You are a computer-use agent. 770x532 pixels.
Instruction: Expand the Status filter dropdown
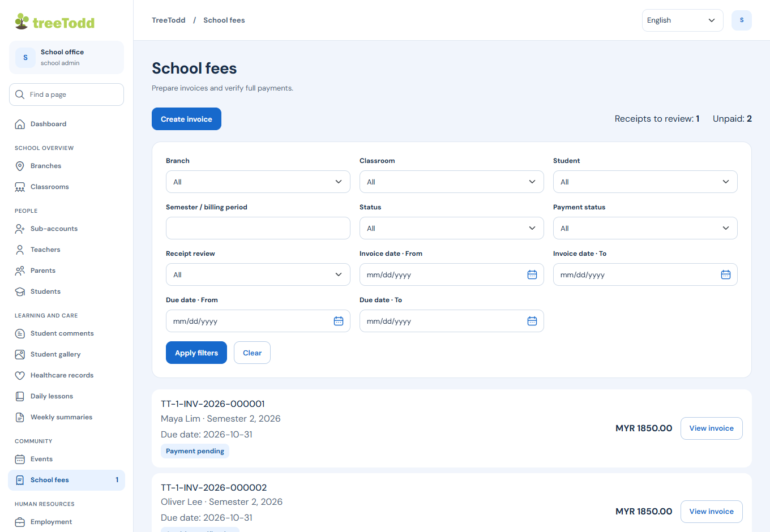(x=452, y=228)
